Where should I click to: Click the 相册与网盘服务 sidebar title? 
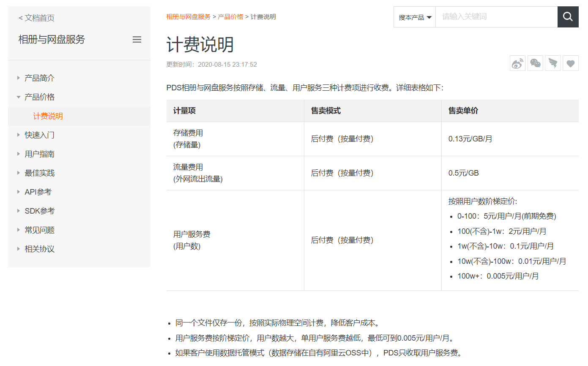52,40
